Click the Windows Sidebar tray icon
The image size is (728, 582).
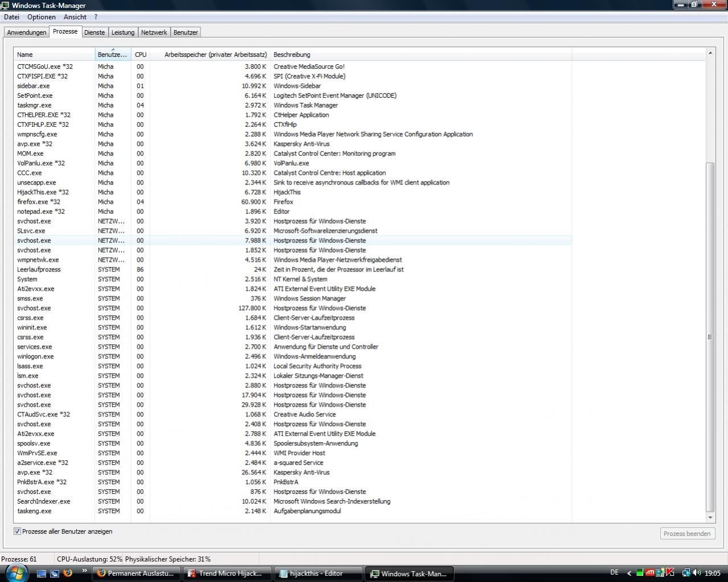point(660,573)
